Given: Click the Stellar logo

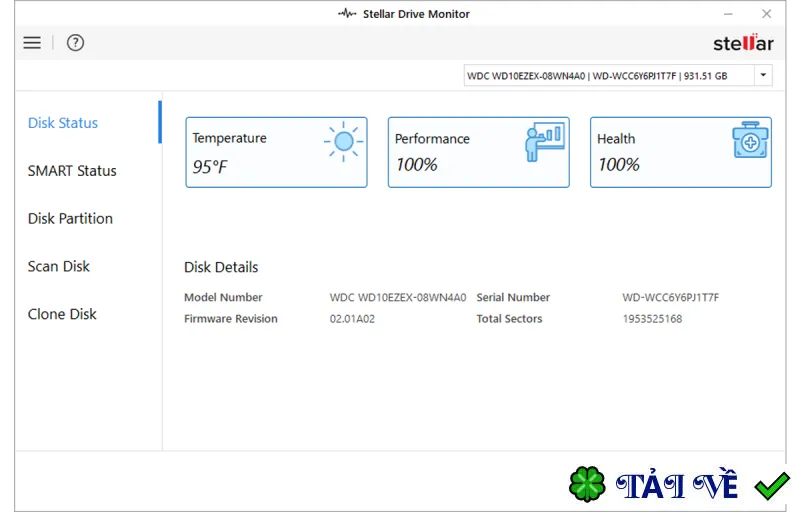Looking at the screenshot, I should click(x=743, y=43).
